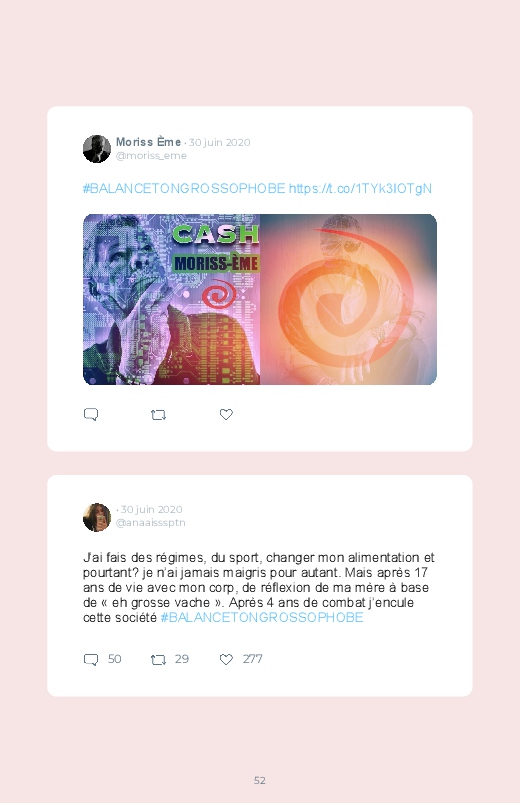Screen dimensions: 520x803
Task: Open the CASH Moriss-Ème image thumbnail
Action: click(171, 299)
